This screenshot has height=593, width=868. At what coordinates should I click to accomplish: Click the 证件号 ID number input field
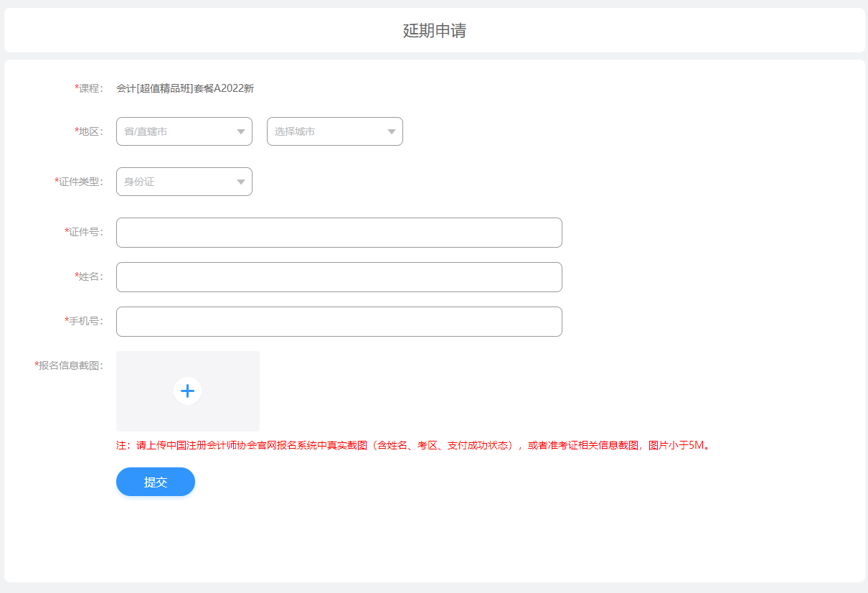pyautogui.click(x=339, y=233)
